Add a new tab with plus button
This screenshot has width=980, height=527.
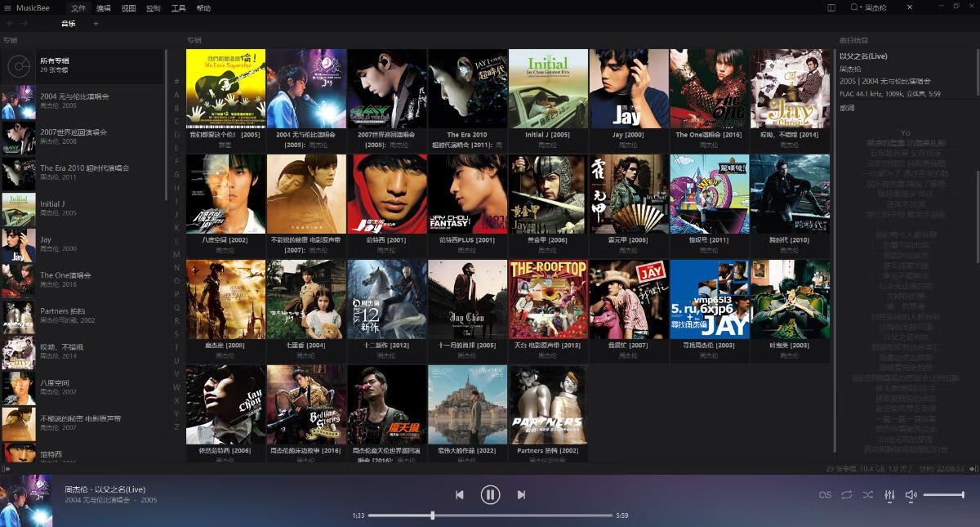[96, 24]
